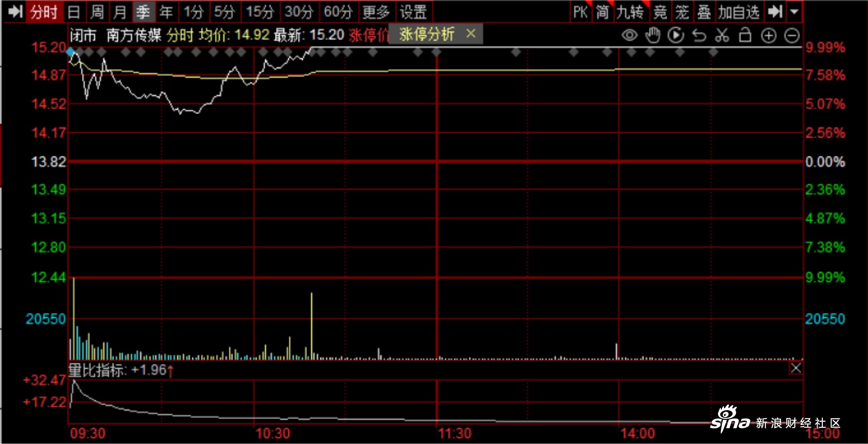This screenshot has width=868, height=444.
Task: Open the top-right dropdown arrow menu
Action: (794, 12)
